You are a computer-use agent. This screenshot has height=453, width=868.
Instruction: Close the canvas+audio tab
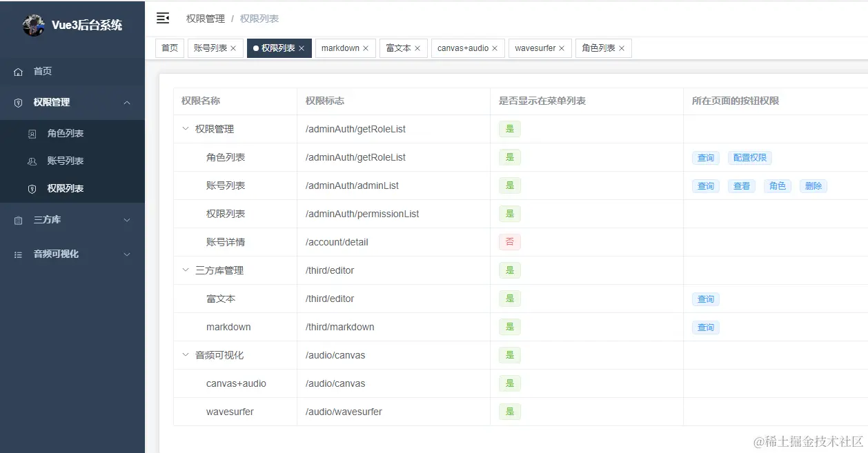(x=495, y=48)
